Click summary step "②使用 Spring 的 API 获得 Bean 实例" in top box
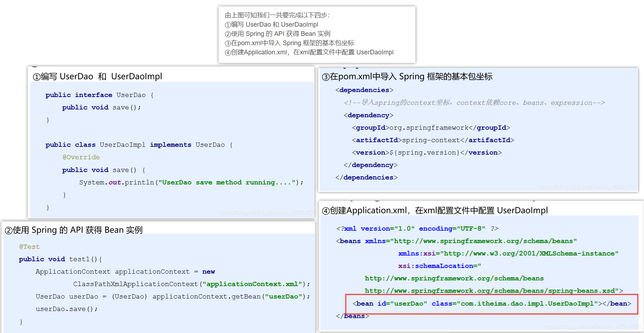Screen dimensions: 644x333 (x=278, y=34)
